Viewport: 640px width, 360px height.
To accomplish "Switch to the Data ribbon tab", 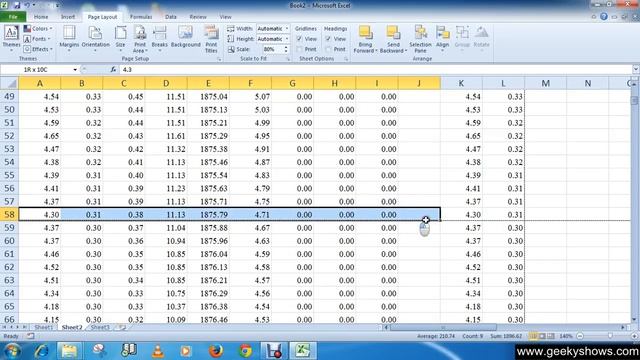I will (171, 17).
